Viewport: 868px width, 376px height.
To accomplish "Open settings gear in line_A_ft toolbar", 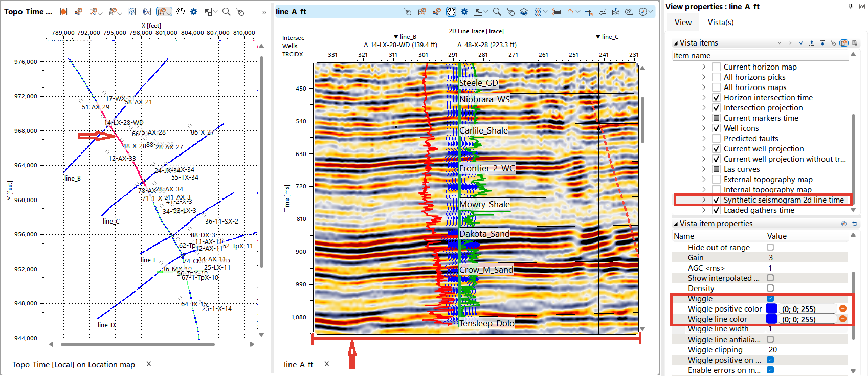I will 464,12.
